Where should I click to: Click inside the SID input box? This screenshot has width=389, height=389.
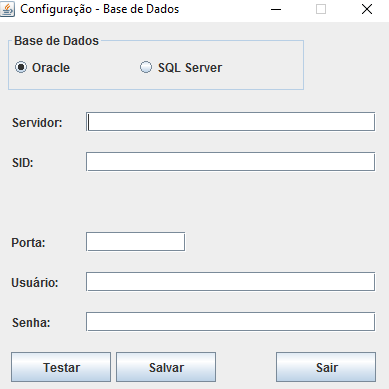click(x=230, y=162)
